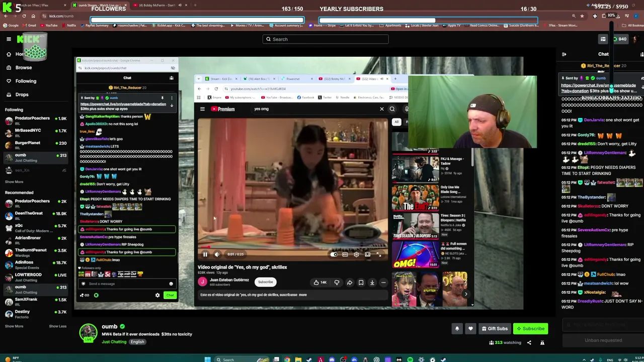Toggle the heart follow button for oumb
644x362 pixels.
tap(470, 329)
